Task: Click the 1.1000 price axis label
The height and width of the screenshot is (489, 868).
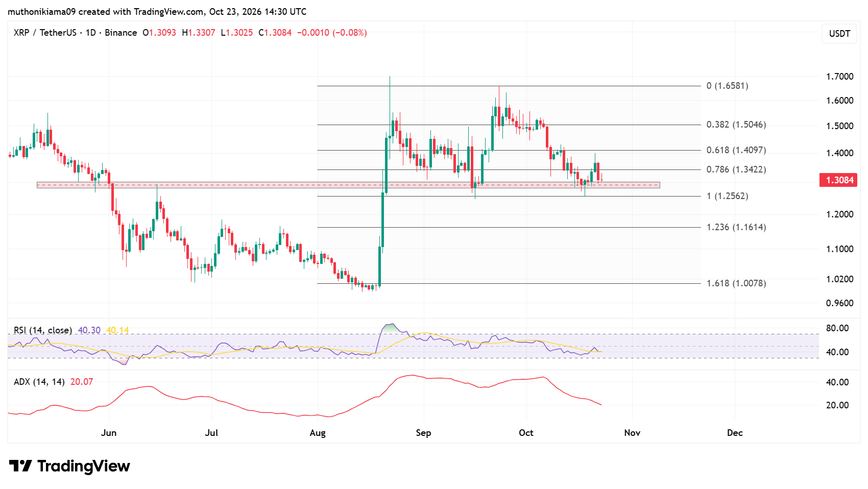Action: (840, 249)
